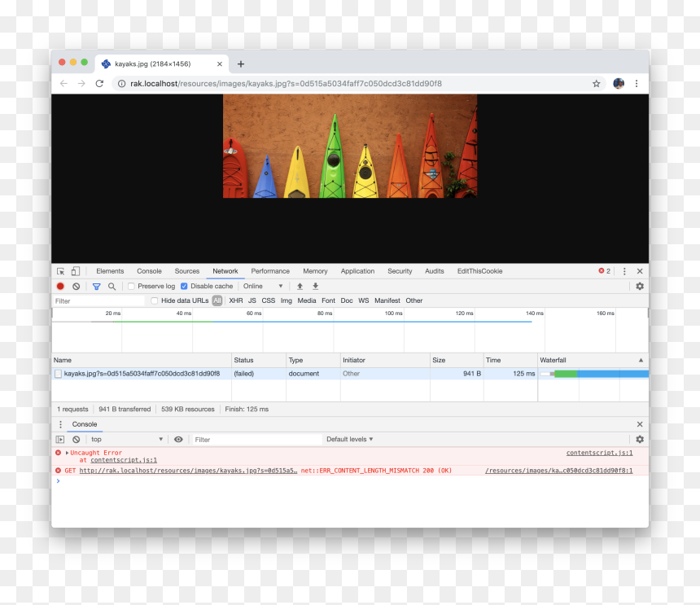This screenshot has height=605, width=700.
Task: Clear the console output
Action: [x=77, y=440]
